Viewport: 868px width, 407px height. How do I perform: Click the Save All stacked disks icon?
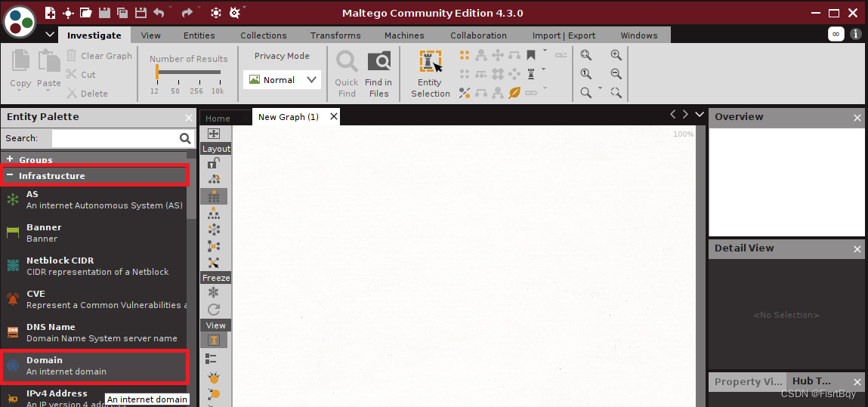tap(122, 13)
